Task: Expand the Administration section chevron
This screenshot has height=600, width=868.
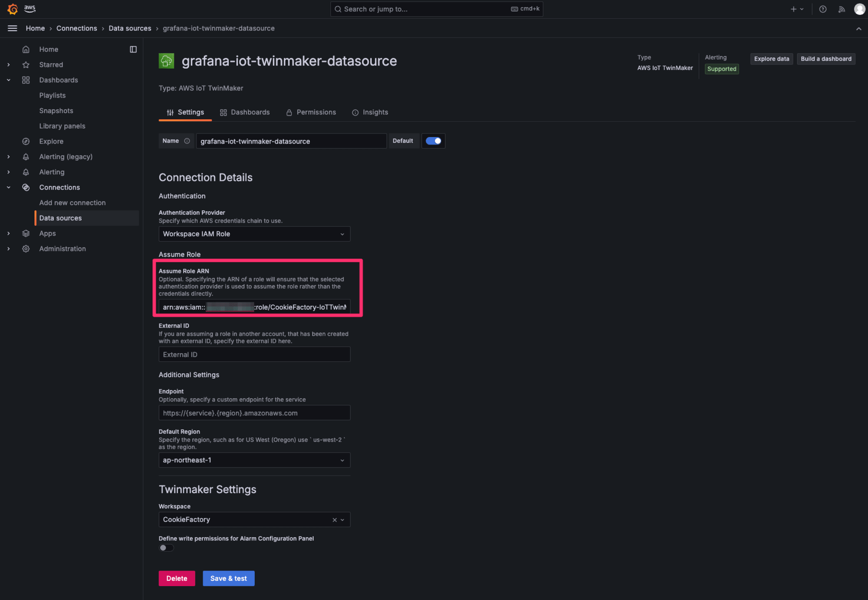Action: (9, 249)
